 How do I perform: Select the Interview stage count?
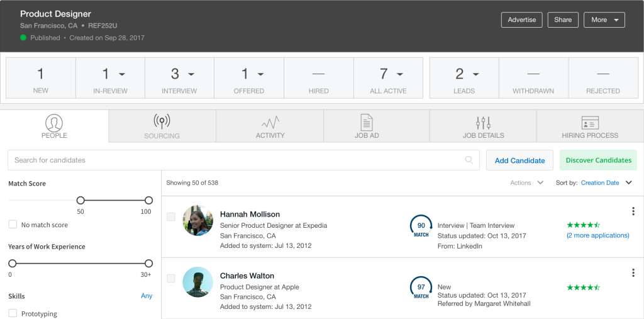click(x=179, y=79)
